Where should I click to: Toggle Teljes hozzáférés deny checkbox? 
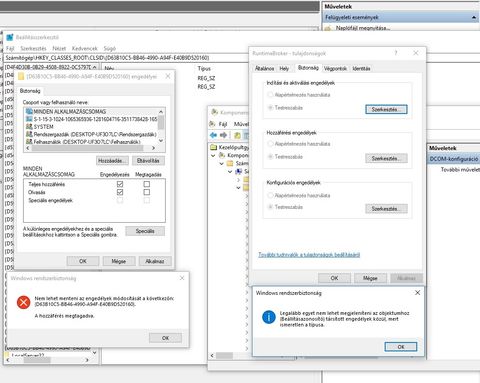146,184
